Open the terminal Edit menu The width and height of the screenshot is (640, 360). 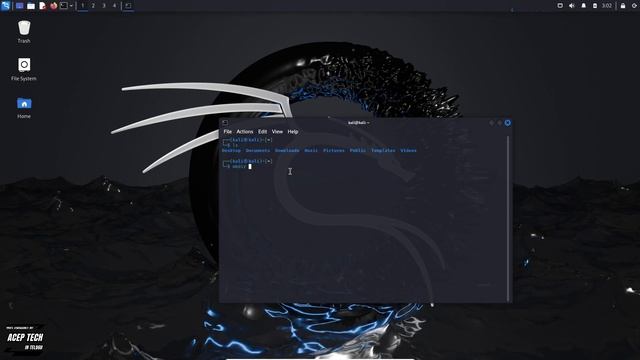tap(262, 132)
